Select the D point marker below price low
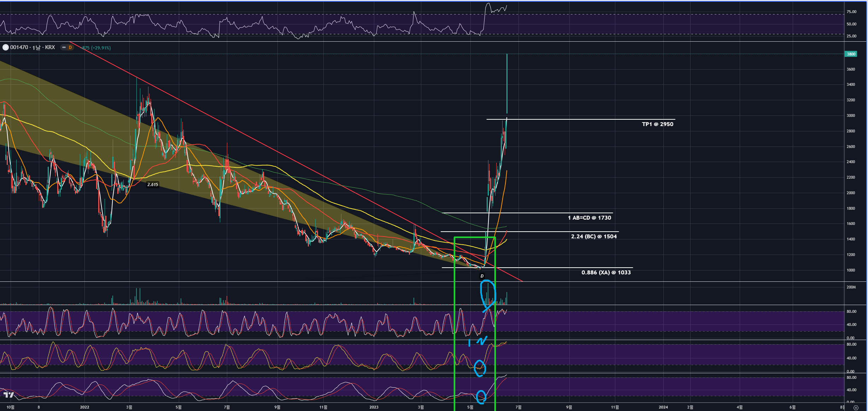 coord(482,276)
